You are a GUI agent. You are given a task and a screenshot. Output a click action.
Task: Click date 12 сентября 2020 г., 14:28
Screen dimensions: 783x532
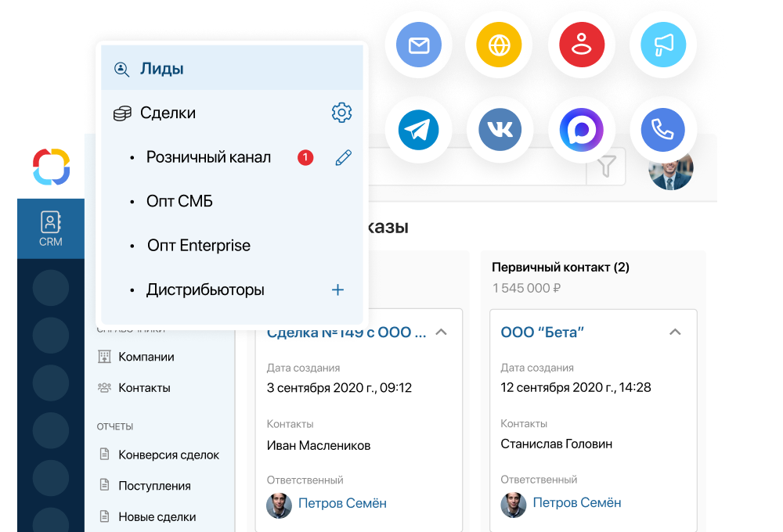pyautogui.click(x=576, y=387)
